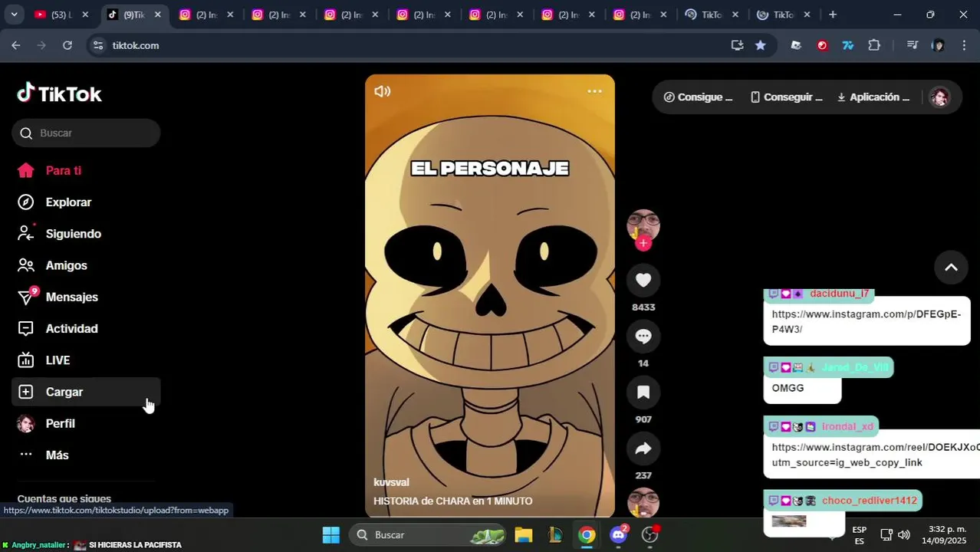Click the site information icon in address bar
Screen dimensions: 980x552
[97, 45]
